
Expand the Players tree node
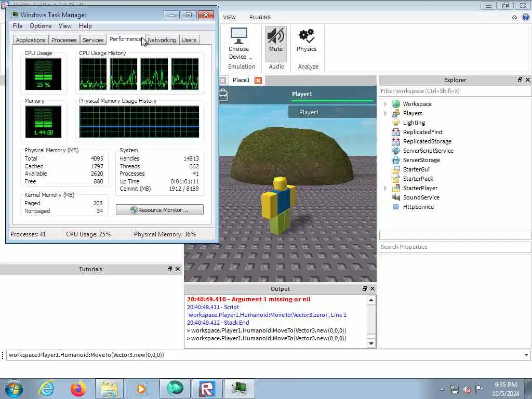[385, 113]
